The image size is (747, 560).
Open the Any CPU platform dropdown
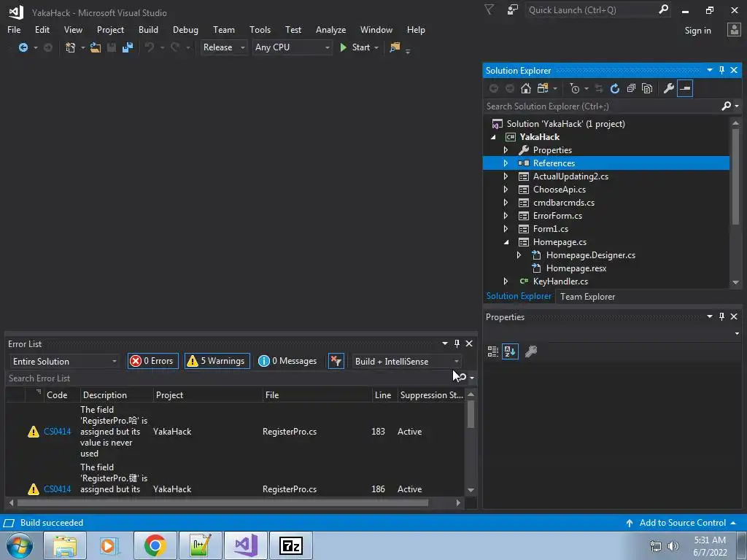point(292,47)
